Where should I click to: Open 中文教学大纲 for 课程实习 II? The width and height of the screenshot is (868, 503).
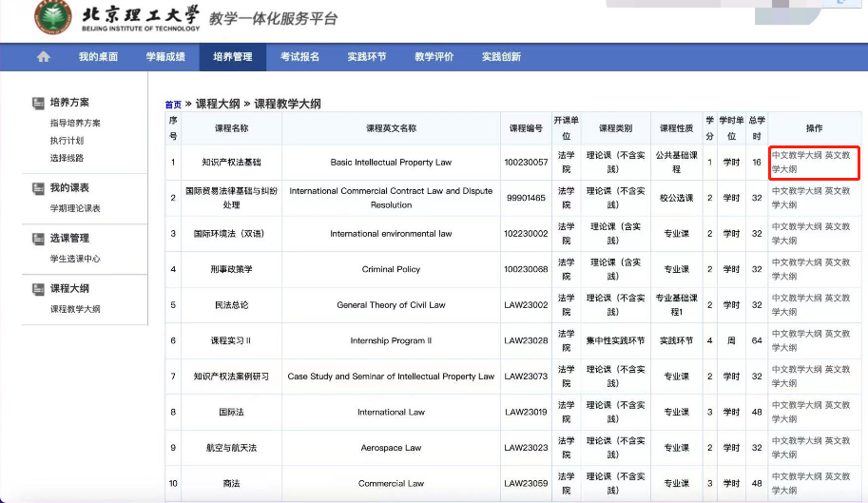(797, 334)
